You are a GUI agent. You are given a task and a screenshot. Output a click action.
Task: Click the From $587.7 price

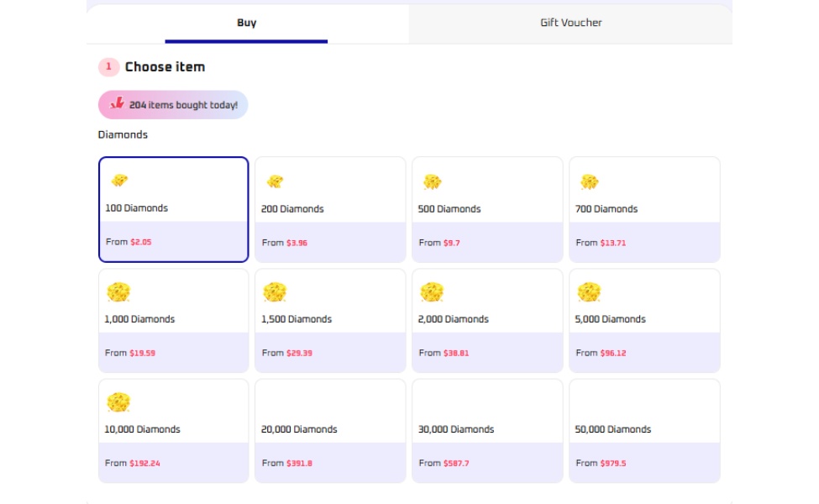pos(444,464)
